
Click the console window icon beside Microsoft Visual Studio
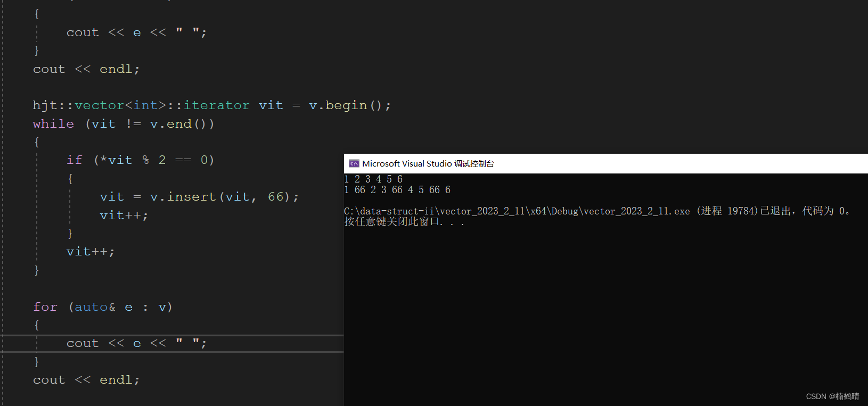[x=354, y=163]
